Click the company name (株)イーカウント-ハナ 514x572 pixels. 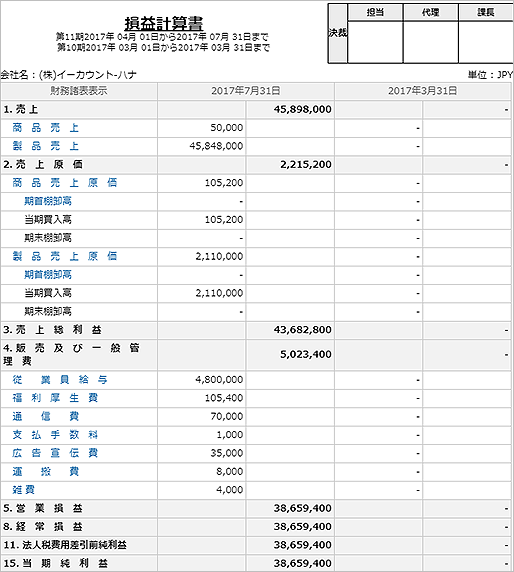[88, 75]
